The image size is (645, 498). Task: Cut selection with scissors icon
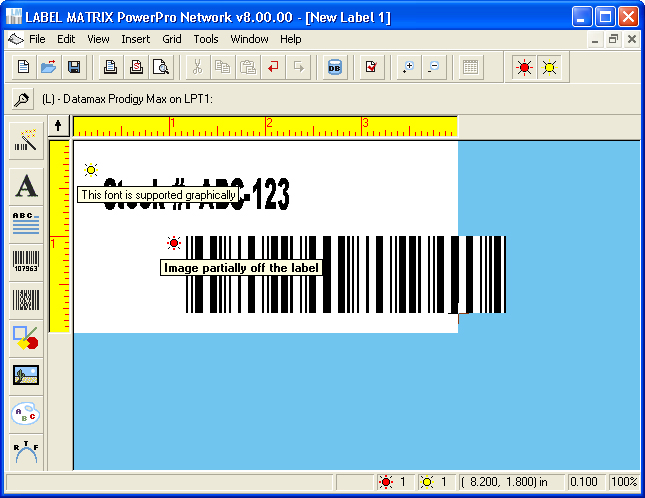coord(197,67)
